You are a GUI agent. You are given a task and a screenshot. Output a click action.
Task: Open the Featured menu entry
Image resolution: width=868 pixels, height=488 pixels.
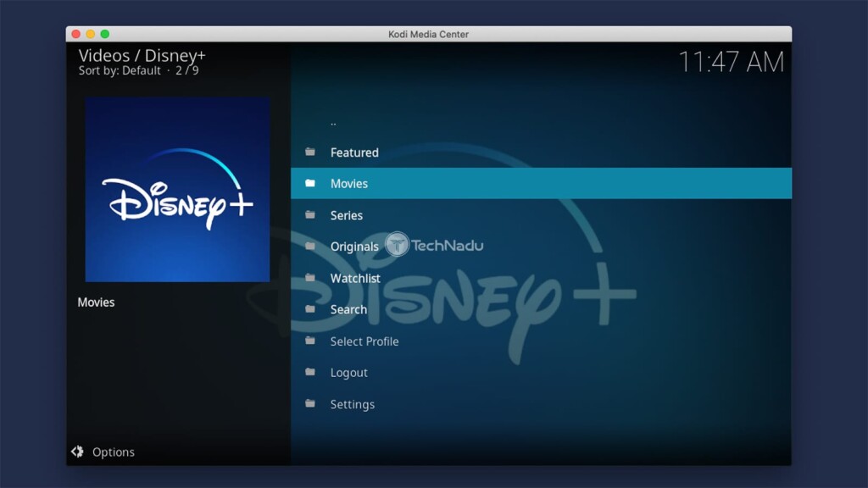pyautogui.click(x=541, y=152)
